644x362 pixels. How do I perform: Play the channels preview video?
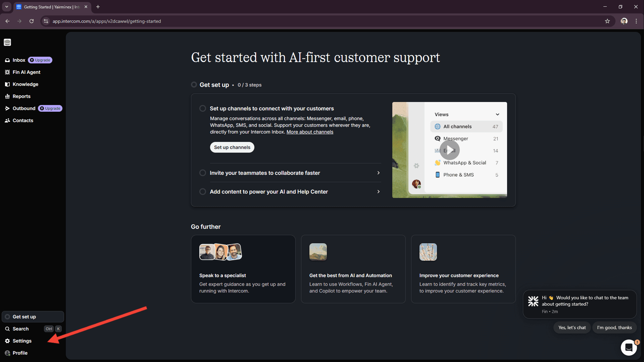450,150
